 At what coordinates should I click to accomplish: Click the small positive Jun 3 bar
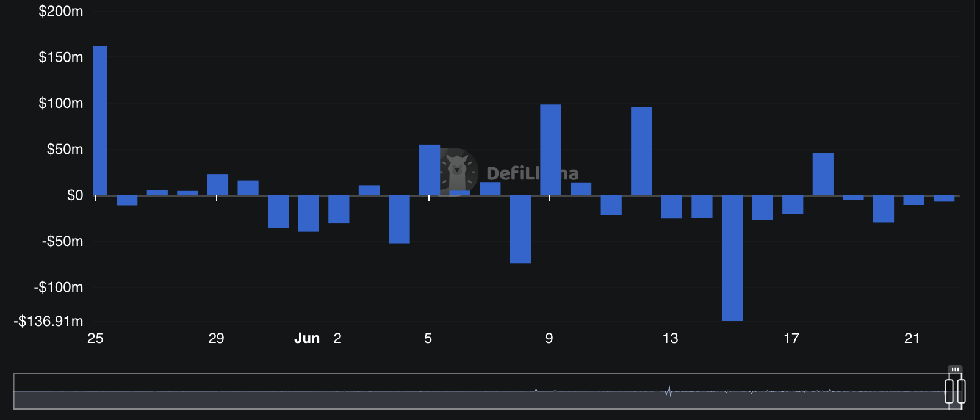pos(369,190)
